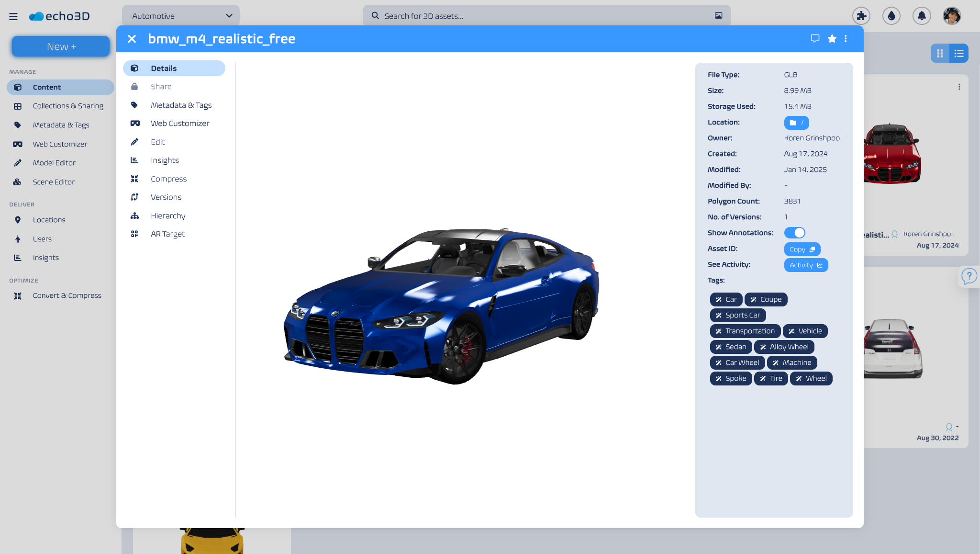Click the Car tag
Image resolution: width=980 pixels, height=554 pixels.
726,299
